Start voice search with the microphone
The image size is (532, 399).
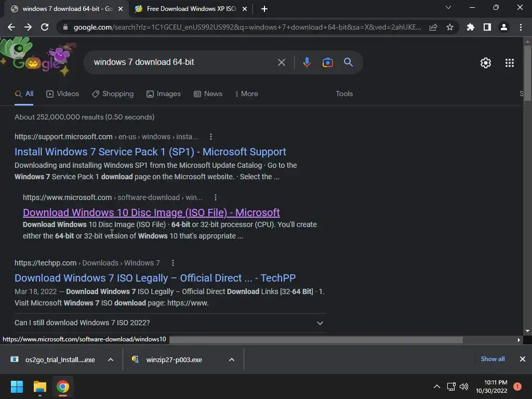pos(307,62)
